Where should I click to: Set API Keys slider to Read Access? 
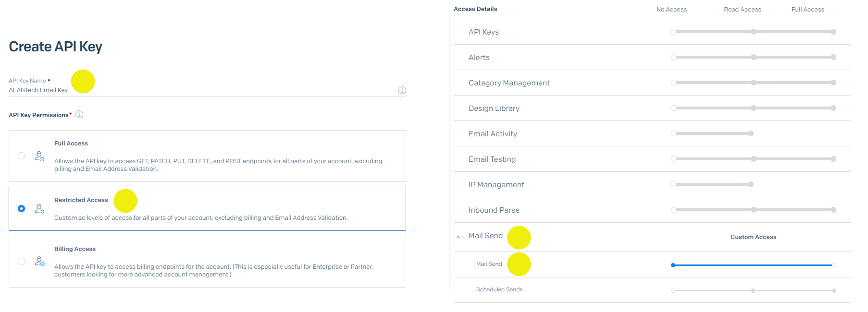[x=754, y=32]
